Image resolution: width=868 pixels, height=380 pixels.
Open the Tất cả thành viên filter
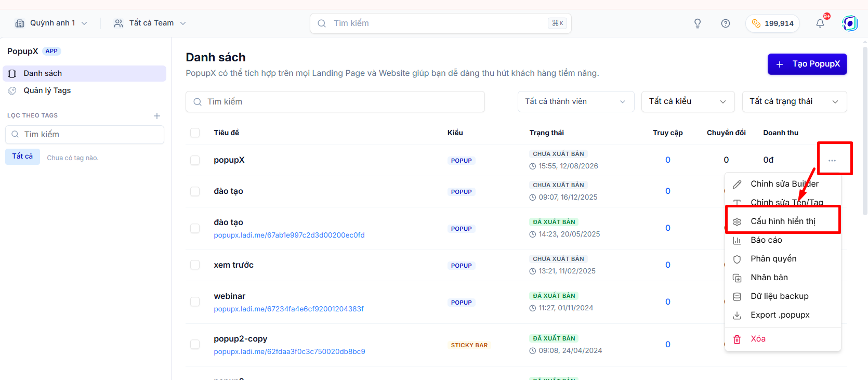[x=576, y=101]
